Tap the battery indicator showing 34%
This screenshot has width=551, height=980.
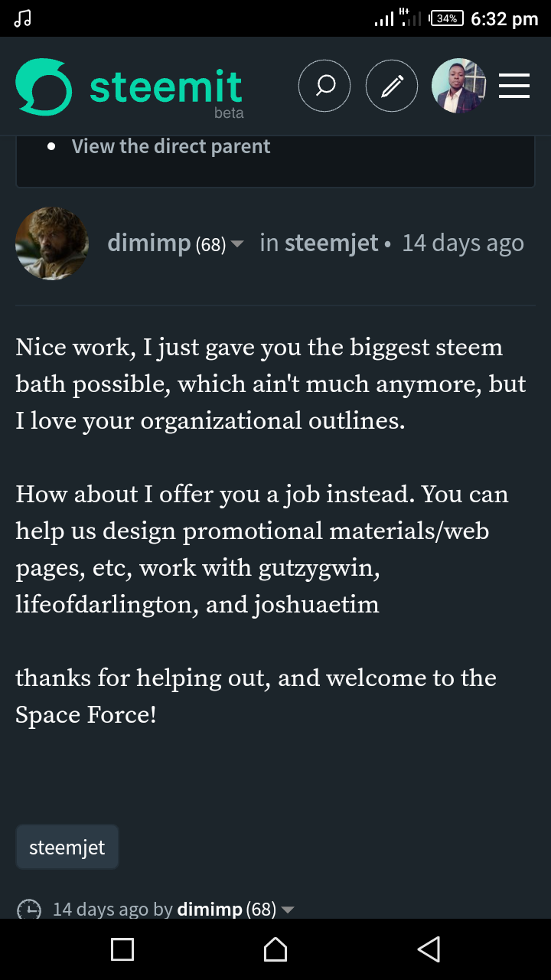pyautogui.click(x=447, y=18)
